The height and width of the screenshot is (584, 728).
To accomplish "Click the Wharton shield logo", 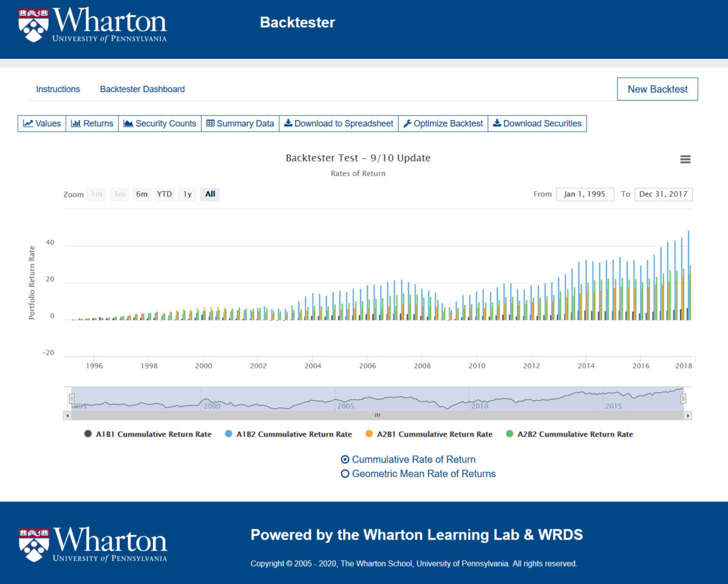I will point(33,25).
